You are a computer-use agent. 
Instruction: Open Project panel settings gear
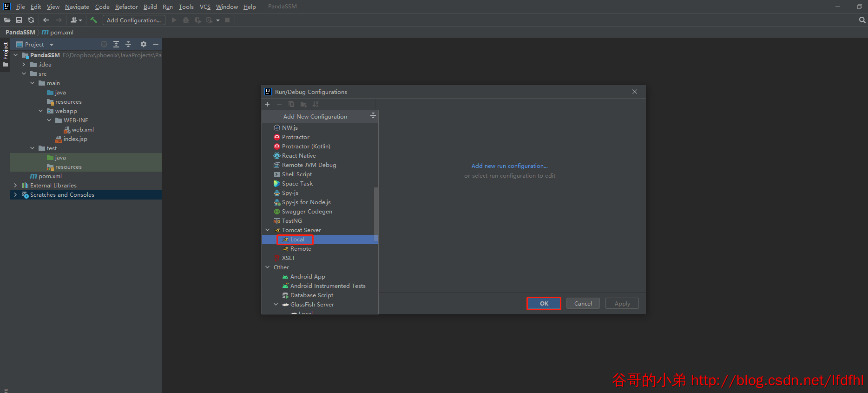click(x=144, y=44)
